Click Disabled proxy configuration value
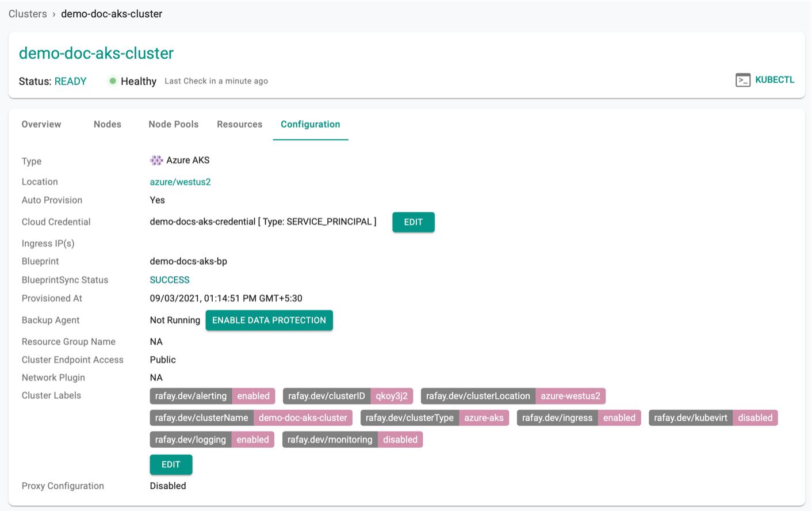Viewport: 812px width, 511px height. pyautogui.click(x=168, y=486)
